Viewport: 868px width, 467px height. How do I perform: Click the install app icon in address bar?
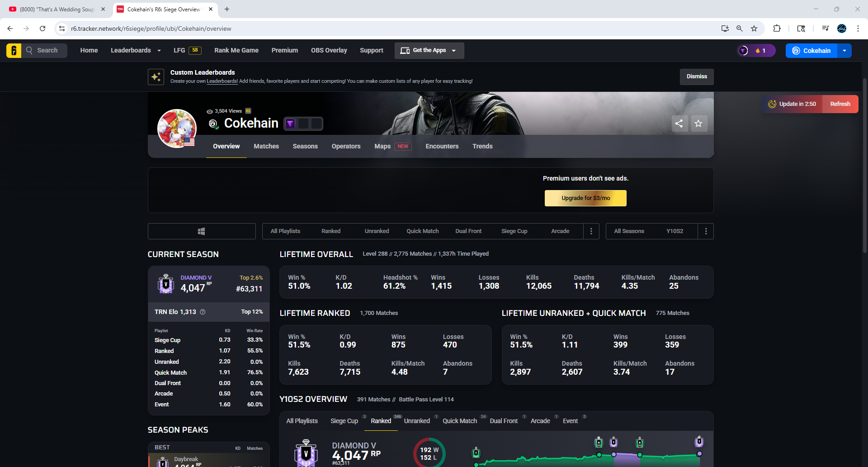click(725, 29)
